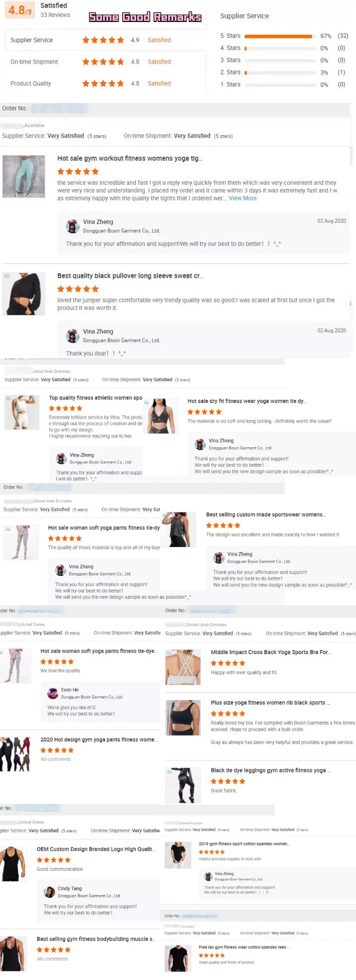
Task: Open View More on the Australia review
Action: [x=243, y=198]
